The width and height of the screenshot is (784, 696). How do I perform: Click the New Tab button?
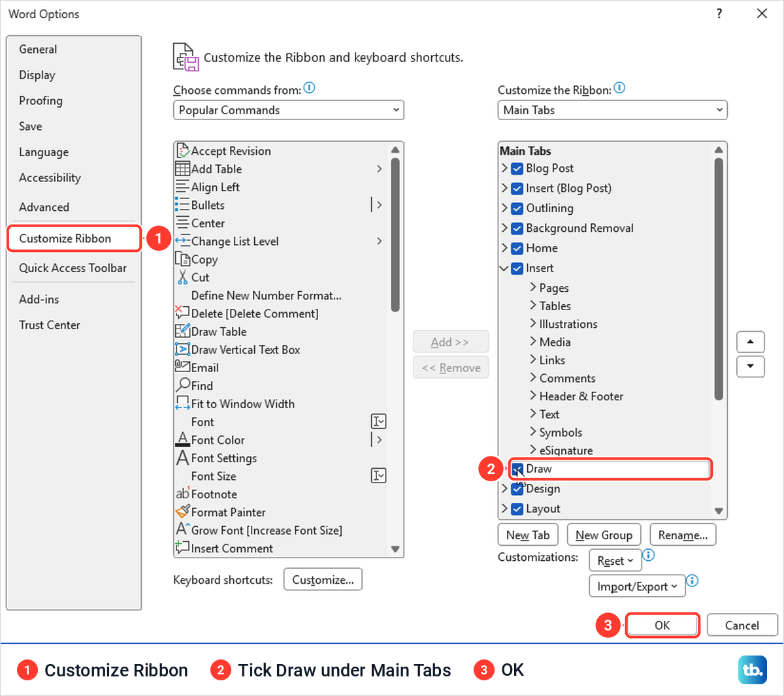click(528, 535)
